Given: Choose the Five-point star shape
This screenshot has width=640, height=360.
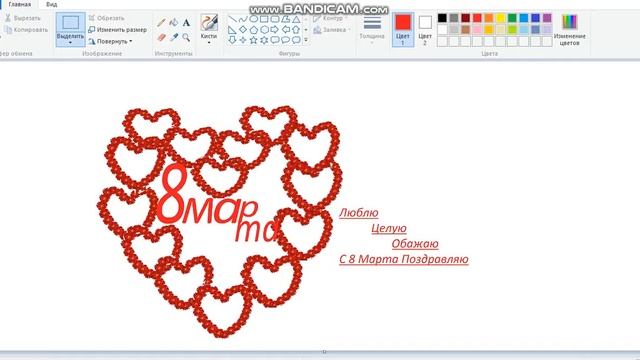Looking at the screenshot, I should click(x=253, y=40).
